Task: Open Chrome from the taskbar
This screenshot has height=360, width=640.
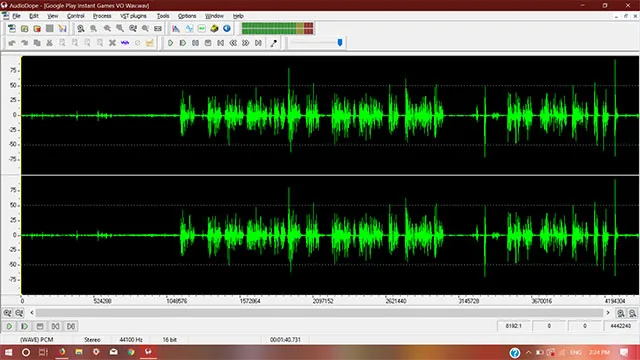Action: point(131,352)
